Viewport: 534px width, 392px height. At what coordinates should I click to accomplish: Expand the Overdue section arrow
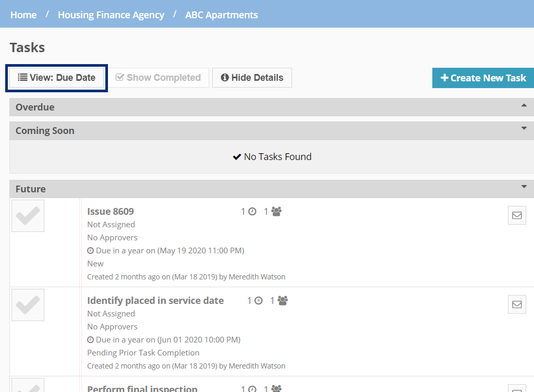tap(524, 106)
